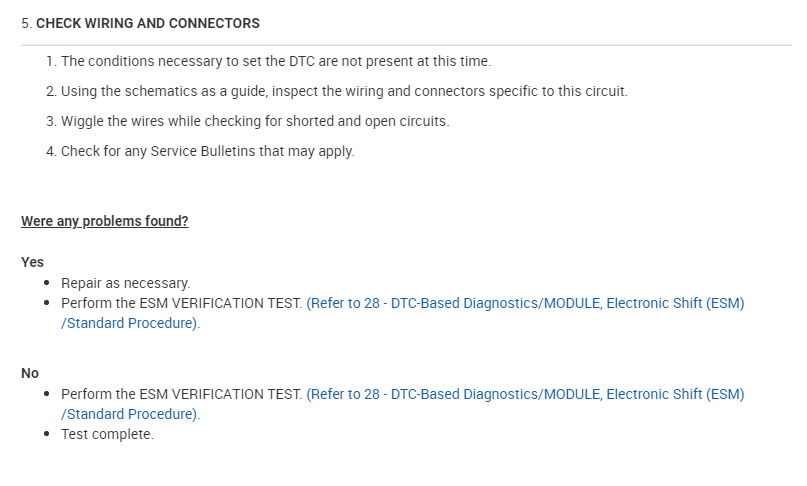Click step 4 about Service Bulletins
The height and width of the screenshot is (486, 807).
click(208, 151)
